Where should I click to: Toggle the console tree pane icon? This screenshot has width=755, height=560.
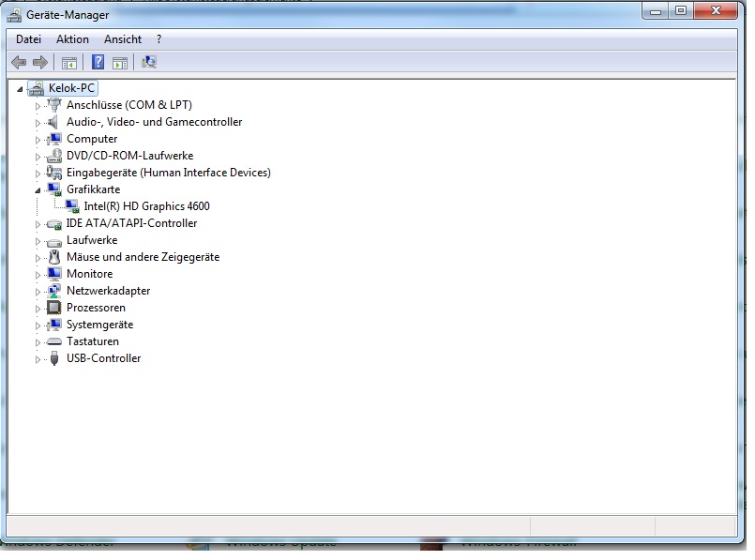coord(68,63)
